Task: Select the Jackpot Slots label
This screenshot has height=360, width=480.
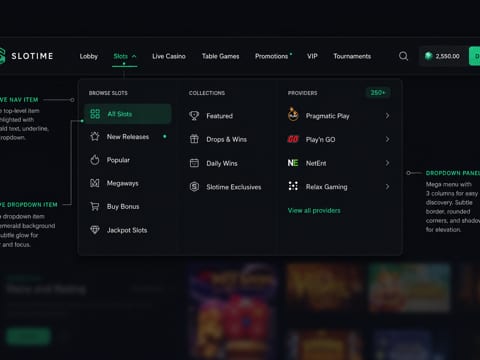Action: 127,230
